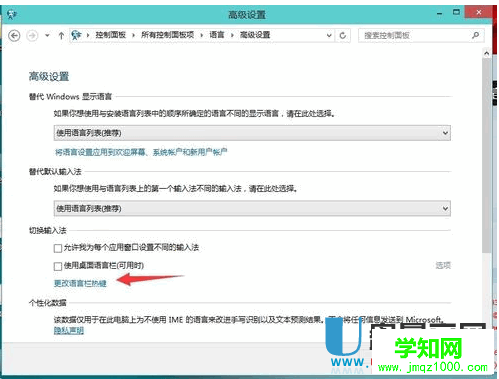Screen dimensions: 499x379
Task: Select 语言 breadcrumb item
Action: (217, 35)
